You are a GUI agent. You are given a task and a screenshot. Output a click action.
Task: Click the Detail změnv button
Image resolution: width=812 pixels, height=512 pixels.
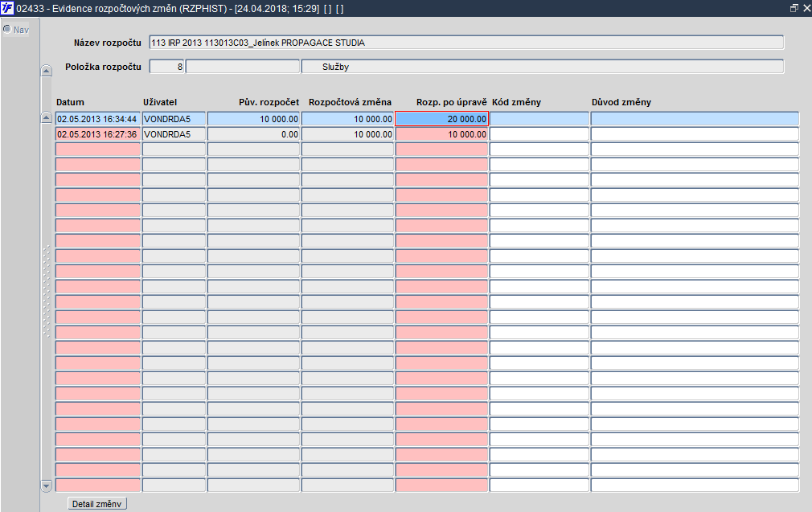tap(96, 504)
